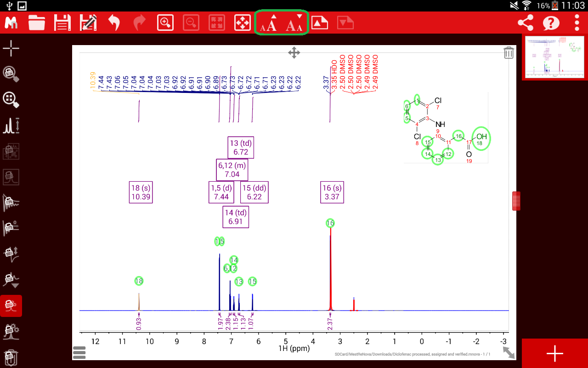Zoom in with the top toolbar magnifier
This screenshot has height=368, width=588.
165,23
